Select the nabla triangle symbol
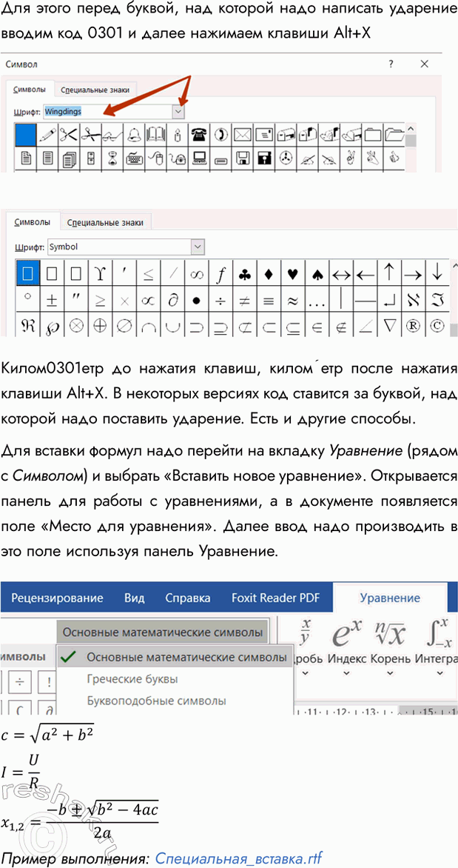The image size is (458, 868). tap(389, 326)
